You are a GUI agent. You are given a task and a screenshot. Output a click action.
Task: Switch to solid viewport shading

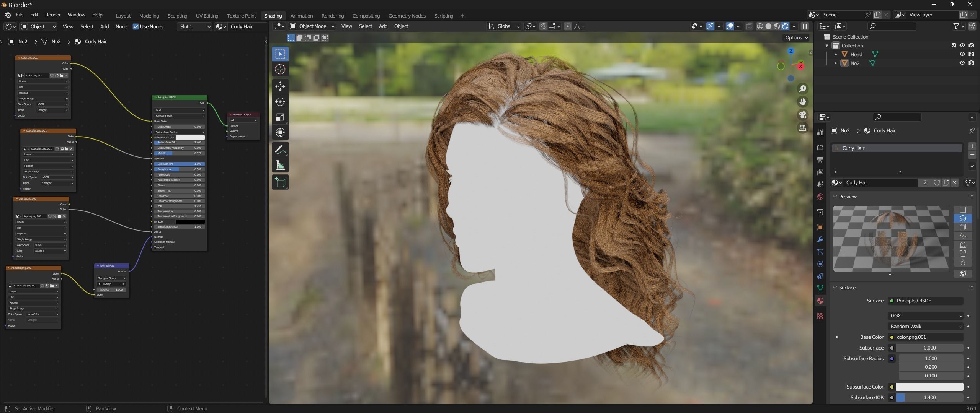[x=768, y=26]
